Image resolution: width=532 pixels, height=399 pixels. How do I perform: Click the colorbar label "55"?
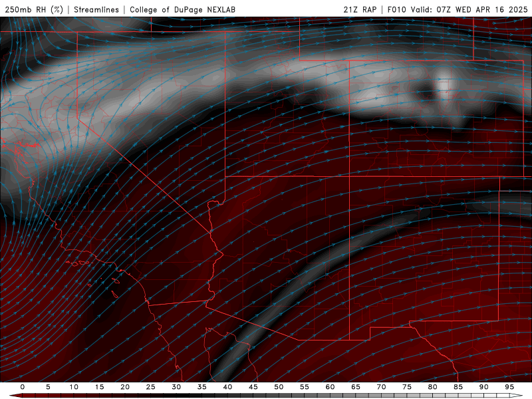(305, 387)
